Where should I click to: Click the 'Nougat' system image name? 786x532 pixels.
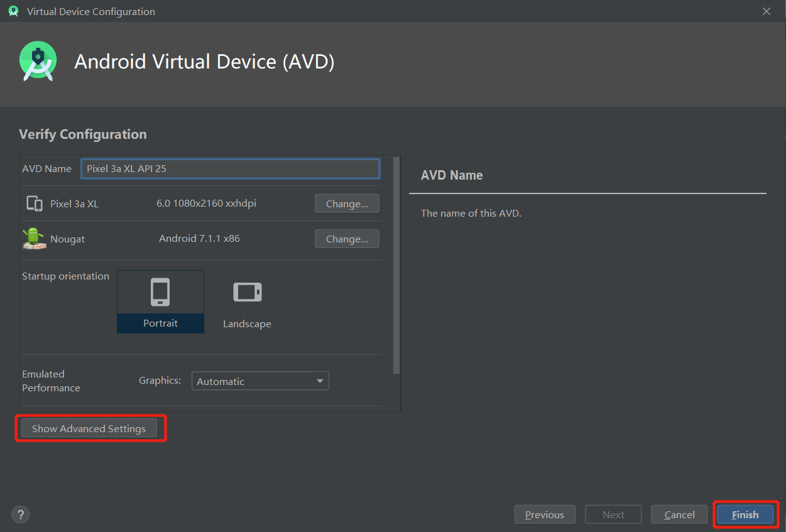click(67, 239)
